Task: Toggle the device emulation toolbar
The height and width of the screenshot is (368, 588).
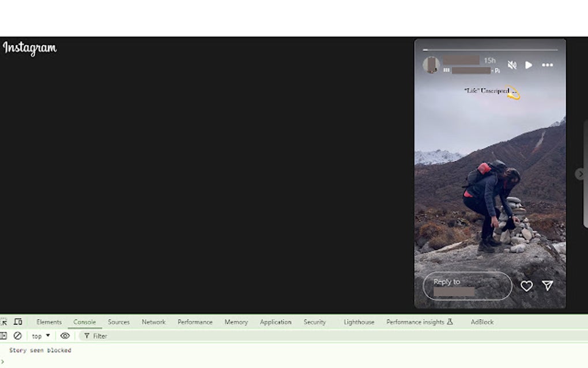Action: tap(19, 322)
